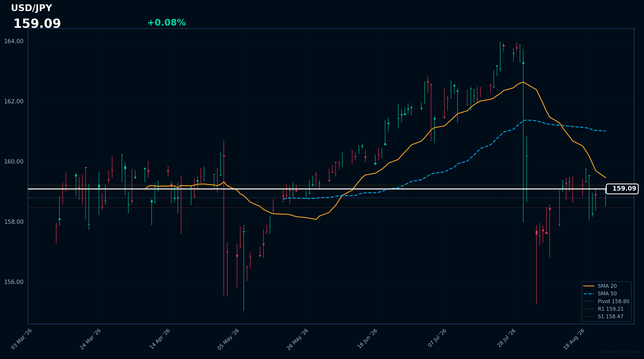Click the blue dashed SMA 50 legend swatch
The width and height of the screenshot is (644, 359).
tap(589, 294)
